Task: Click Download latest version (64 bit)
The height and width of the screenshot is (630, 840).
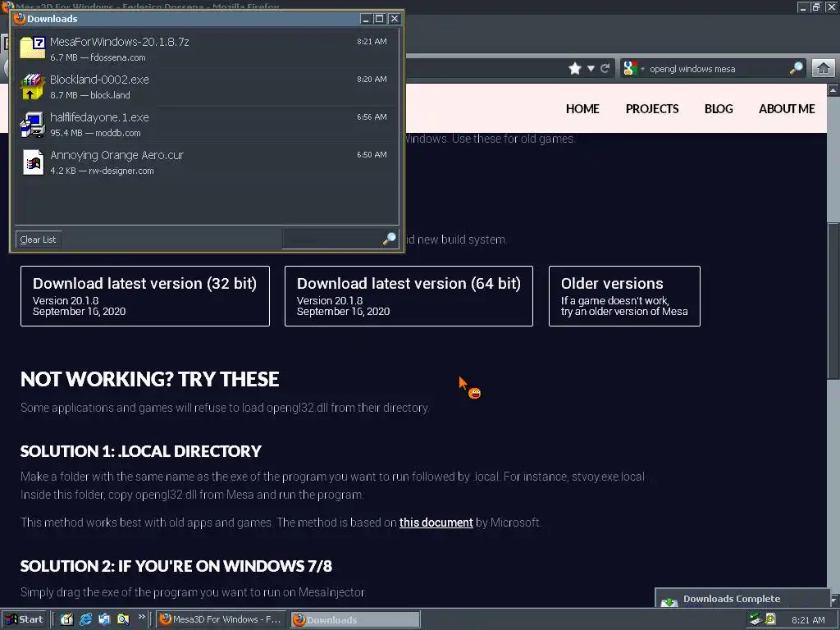Action: [409, 295]
